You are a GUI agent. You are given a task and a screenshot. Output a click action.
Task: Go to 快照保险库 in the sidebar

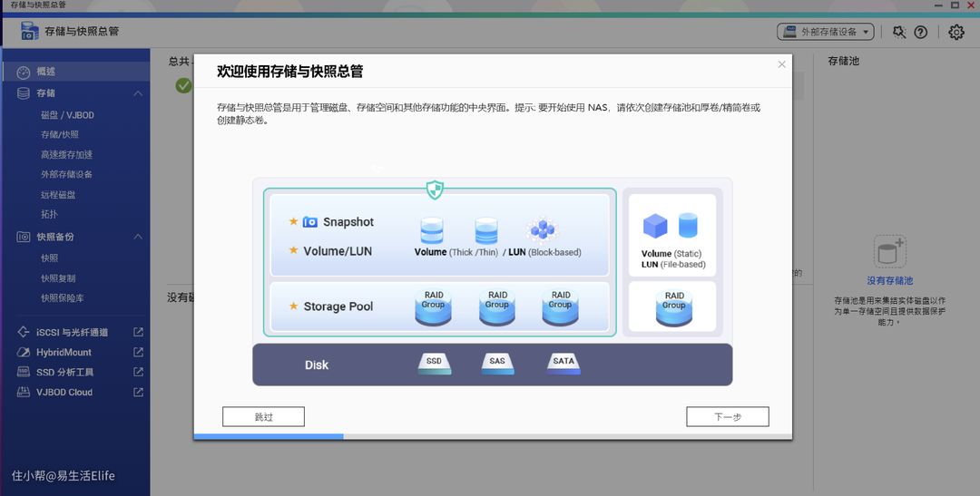click(x=63, y=297)
